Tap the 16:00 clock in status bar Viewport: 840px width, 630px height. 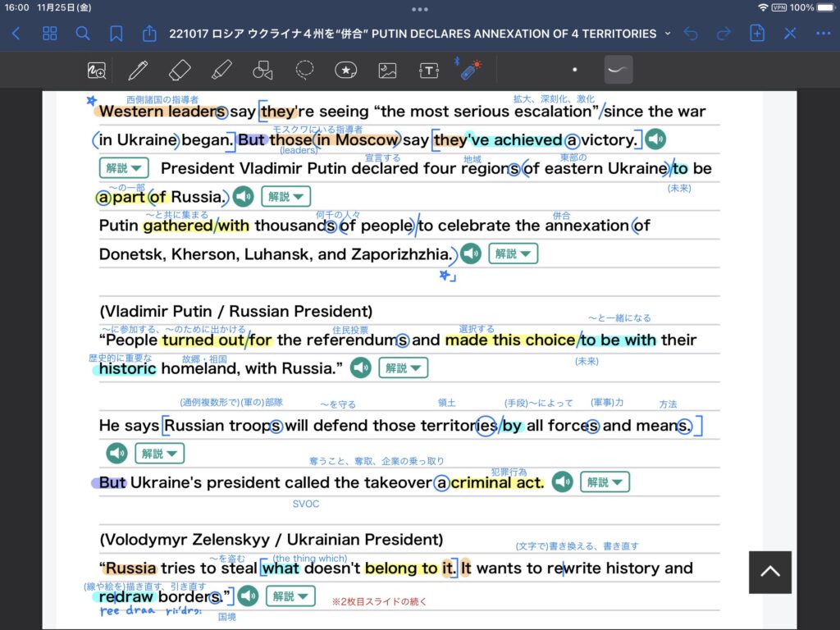click(16, 7)
